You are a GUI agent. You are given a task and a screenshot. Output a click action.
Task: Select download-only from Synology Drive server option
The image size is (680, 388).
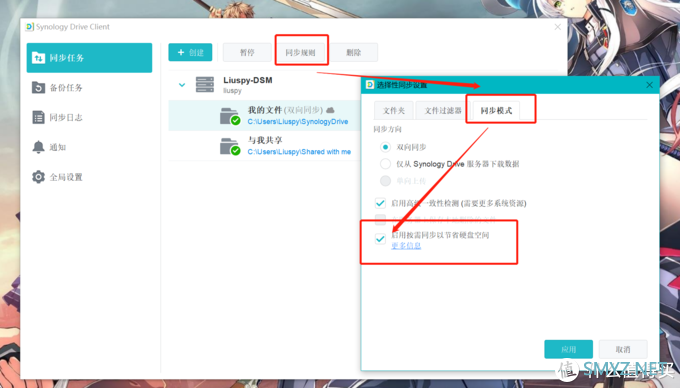[385, 164]
